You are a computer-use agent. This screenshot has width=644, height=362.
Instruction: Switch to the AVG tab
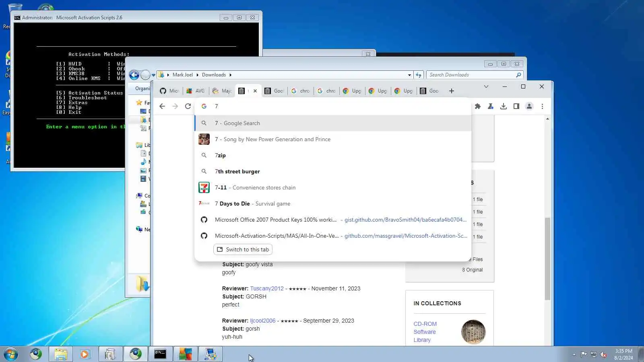coord(195,91)
